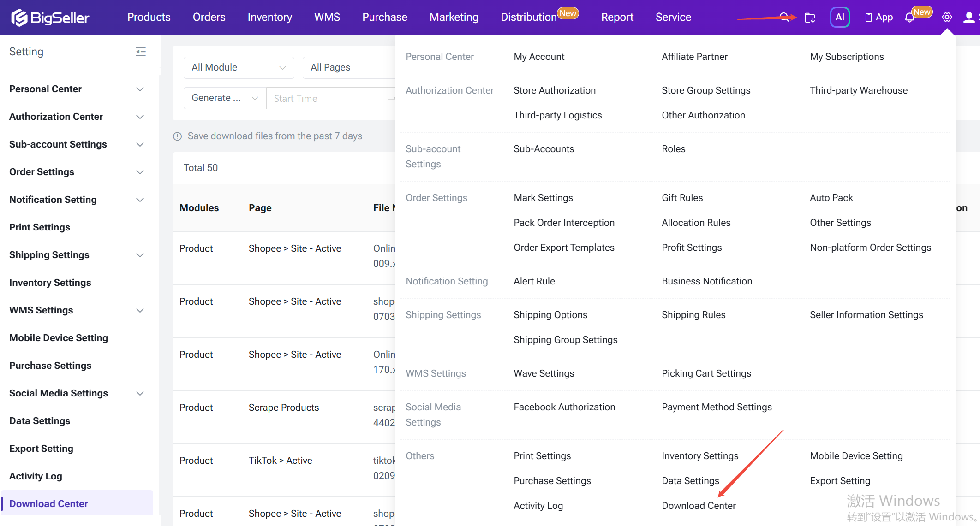Open Payment Method Settings link
980x526 pixels.
(717, 407)
